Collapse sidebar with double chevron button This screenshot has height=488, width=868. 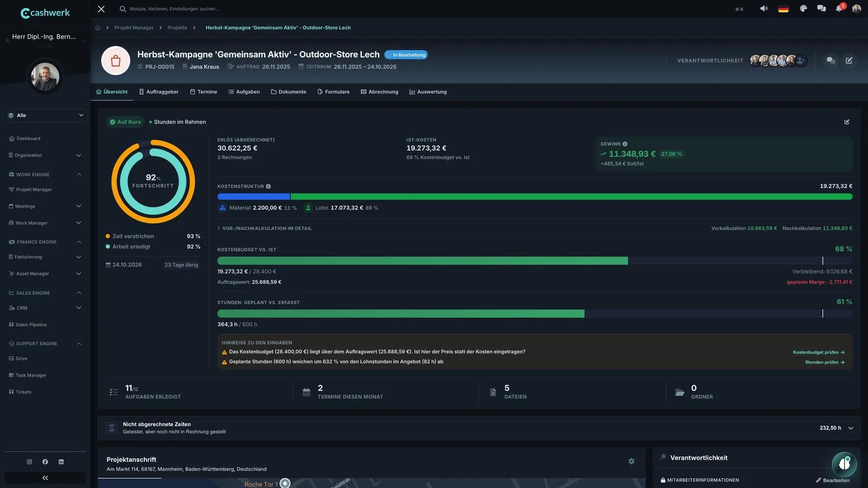coord(45,478)
